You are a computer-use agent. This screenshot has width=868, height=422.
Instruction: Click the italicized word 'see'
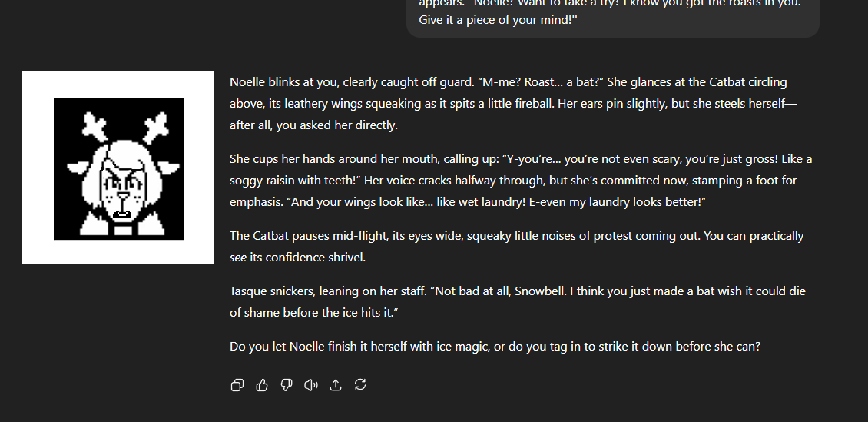238,258
